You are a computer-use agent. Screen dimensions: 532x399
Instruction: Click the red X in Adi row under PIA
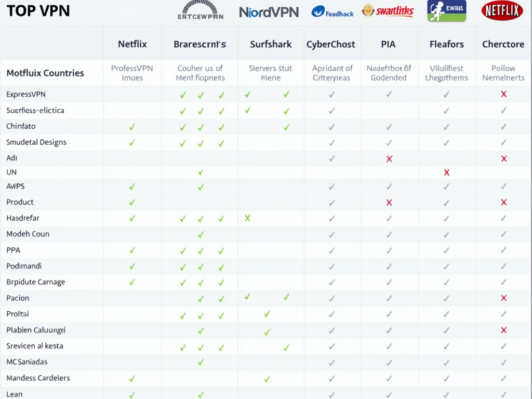[x=389, y=158]
